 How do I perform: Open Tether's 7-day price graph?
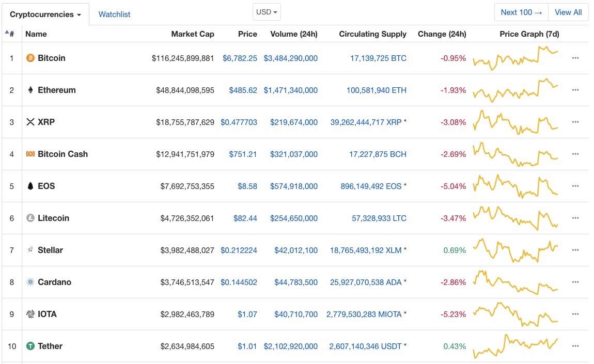(515, 346)
